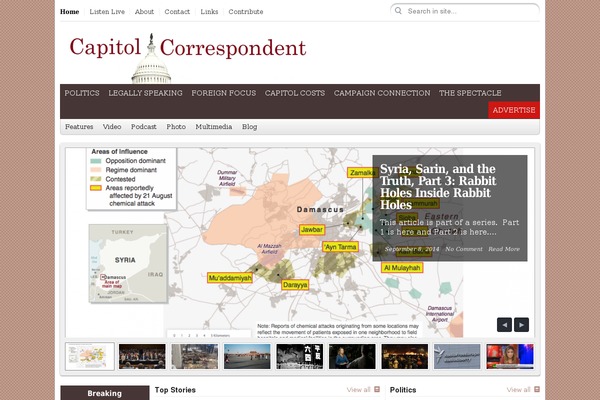This screenshot has width=600, height=400.
Task: Open the Politics section
Action: 82,93
